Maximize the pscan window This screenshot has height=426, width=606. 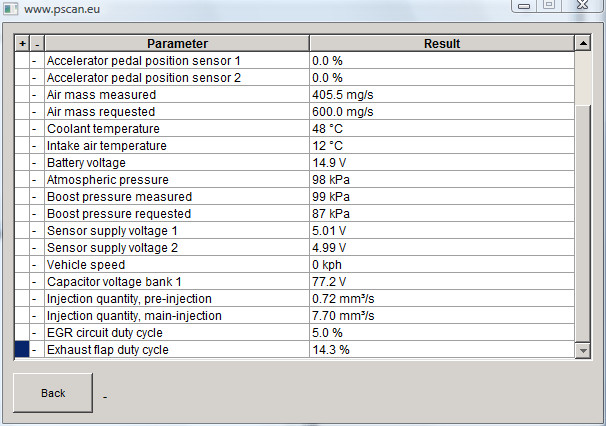pos(549,5)
